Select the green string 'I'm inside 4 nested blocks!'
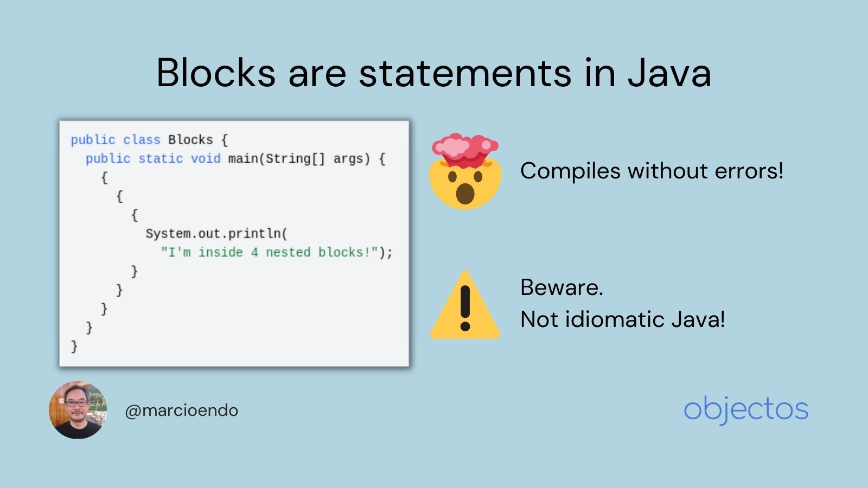Image resolution: width=868 pixels, height=488 pixels. [269, 252]
